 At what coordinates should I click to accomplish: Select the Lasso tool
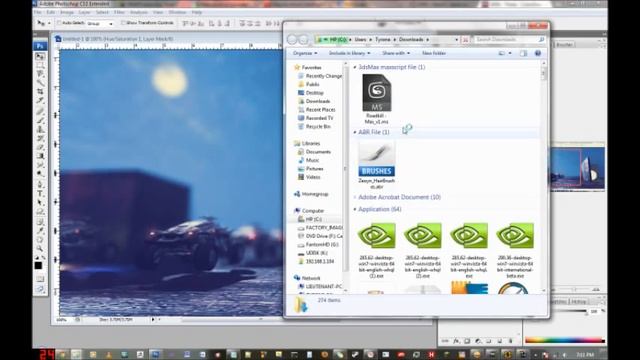[40, 74]
